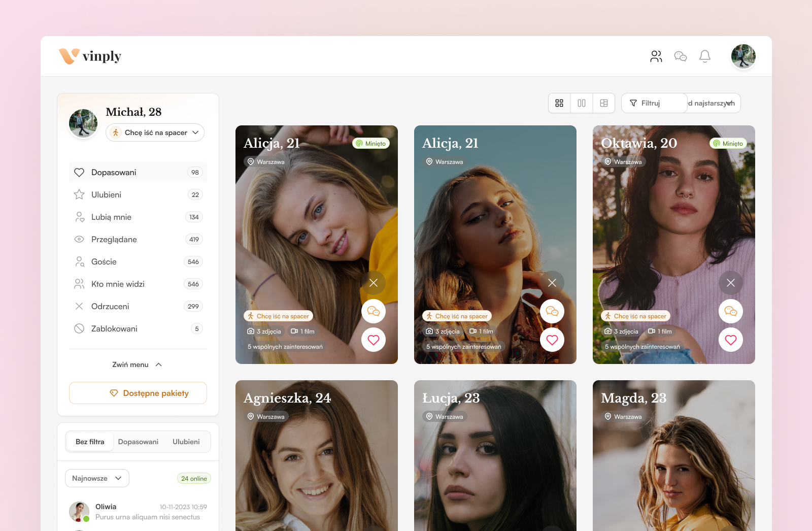Open Goście in the sidebar

(138, 262)
